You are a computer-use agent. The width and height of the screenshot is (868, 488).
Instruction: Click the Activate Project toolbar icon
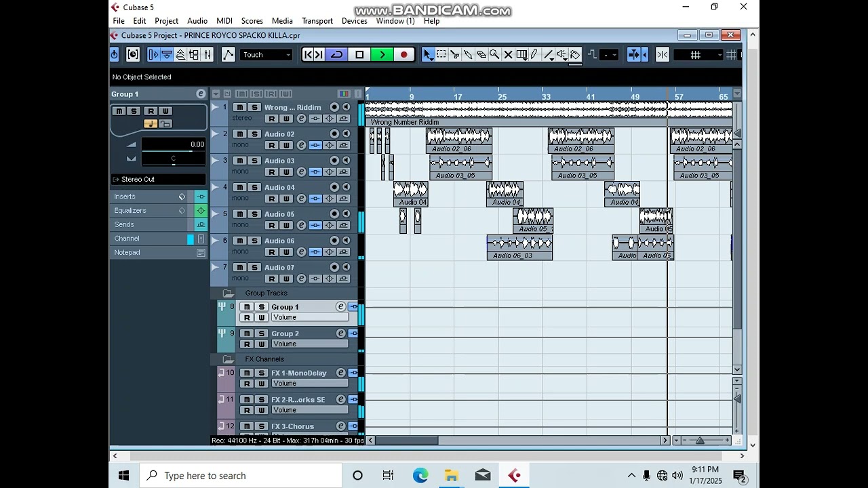115,55
